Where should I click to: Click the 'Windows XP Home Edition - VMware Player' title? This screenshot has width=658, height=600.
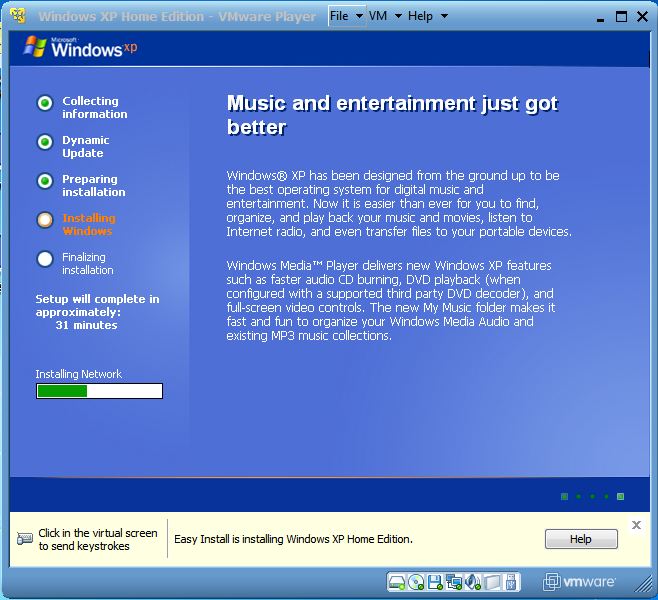tap(177, 16)
